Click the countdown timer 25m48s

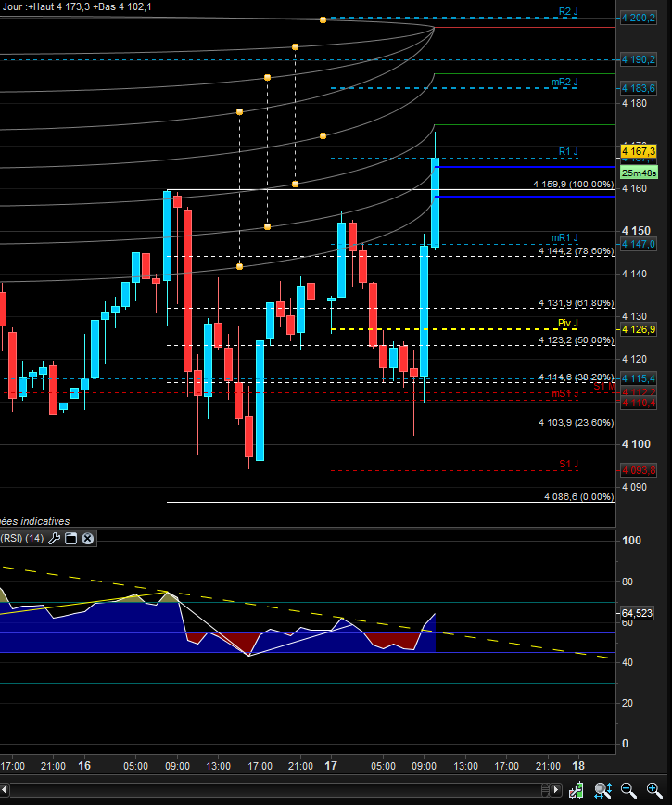coord(639,173)
